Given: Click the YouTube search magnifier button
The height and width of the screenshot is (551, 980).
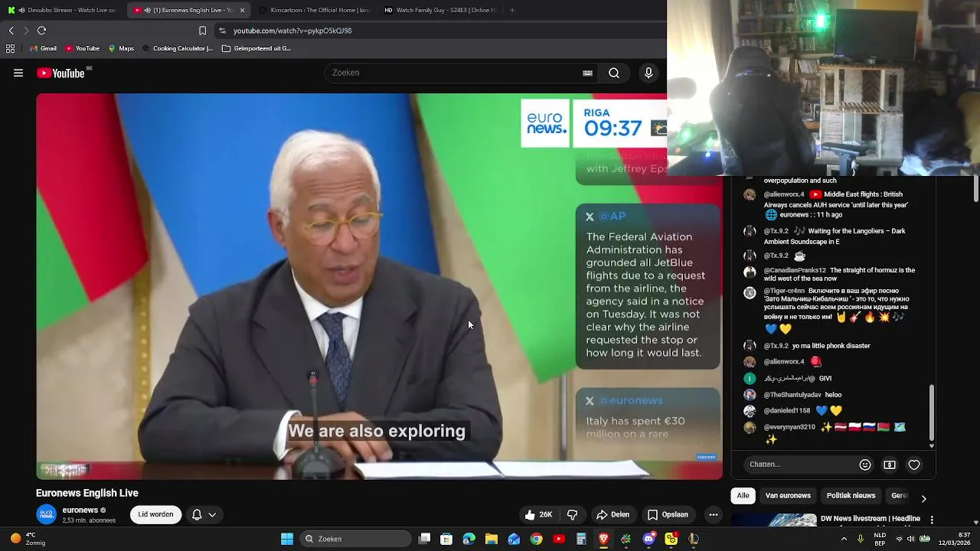Looking at the screenshot, I should coord(614,73).
